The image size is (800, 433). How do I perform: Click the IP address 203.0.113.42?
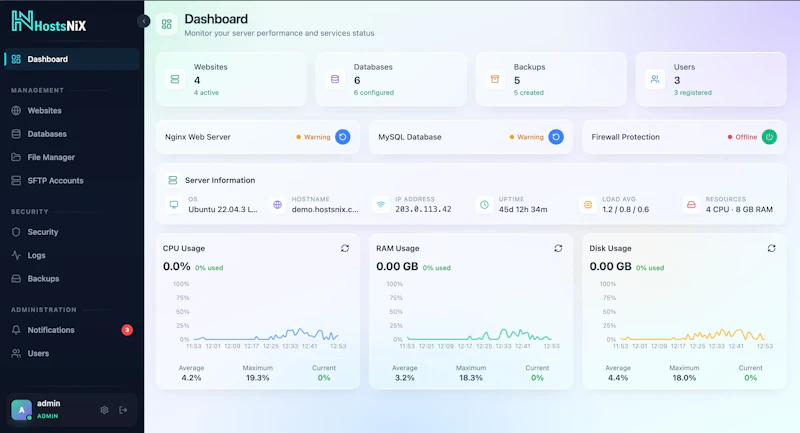[x=423, y=209]
